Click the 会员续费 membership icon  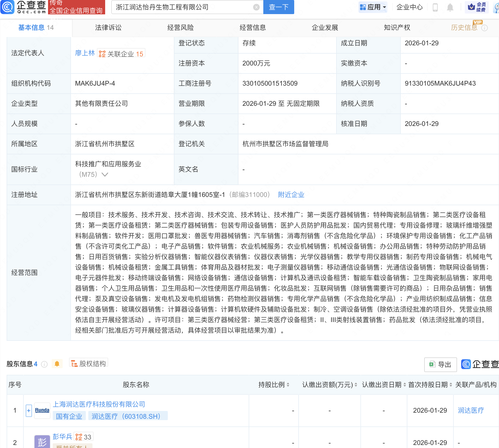[x=476, y=7]
